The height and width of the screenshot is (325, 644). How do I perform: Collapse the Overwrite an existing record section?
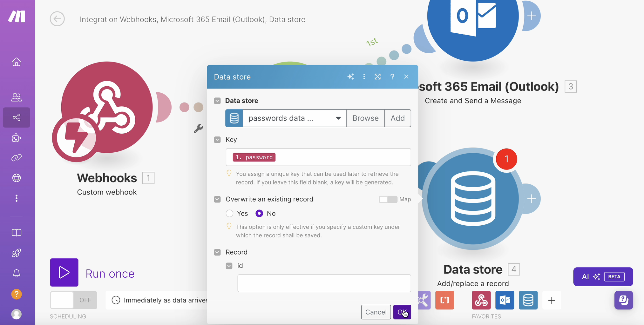tap(217, 199)
